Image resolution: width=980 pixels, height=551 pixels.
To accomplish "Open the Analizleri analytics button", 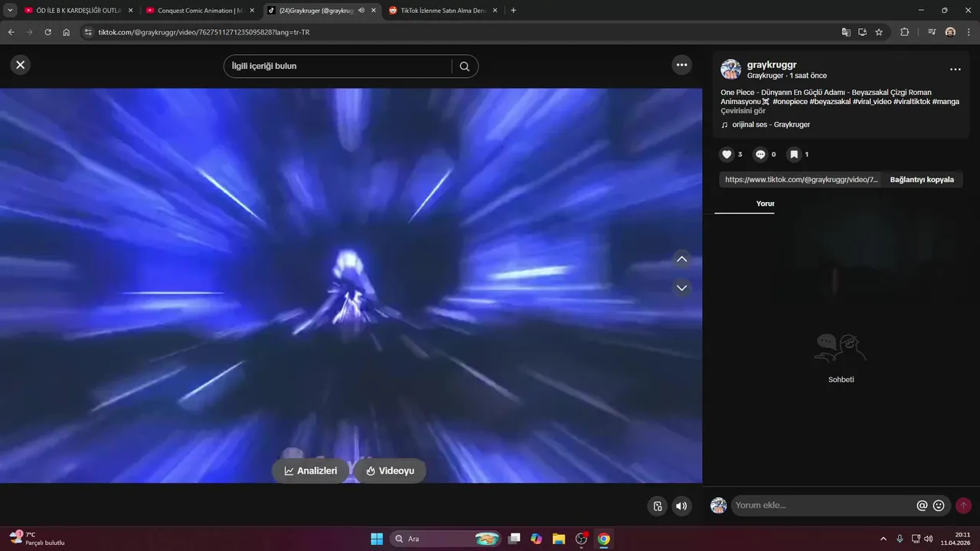I will (311, 471).
